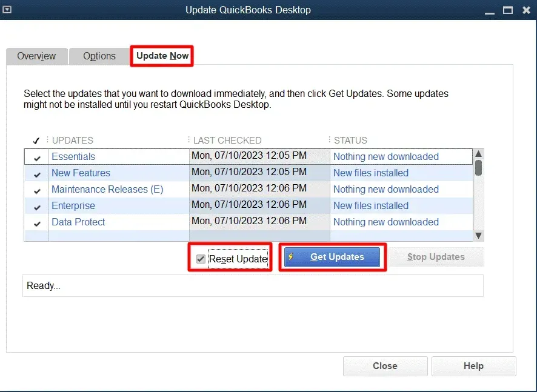The height and width of the screenshot is (392, 537).
Task: Uncheck the New Features update row
Action: [x=37, y=174]
